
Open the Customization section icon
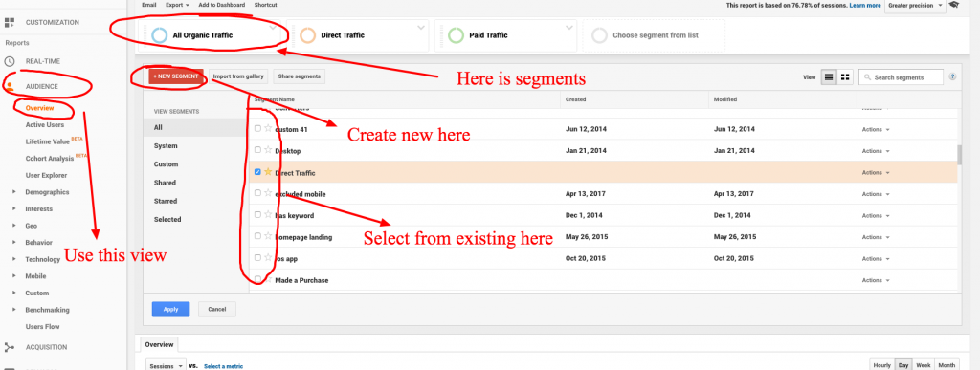point(9,22)
